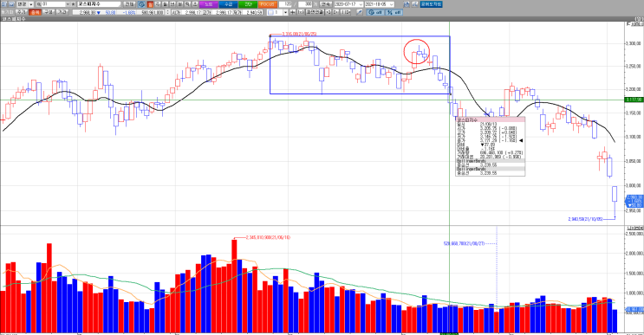Screen dimensions: 644x335
Task: Click the round refresh icon beside the 전체 button
Action: (x=141, y=4)
